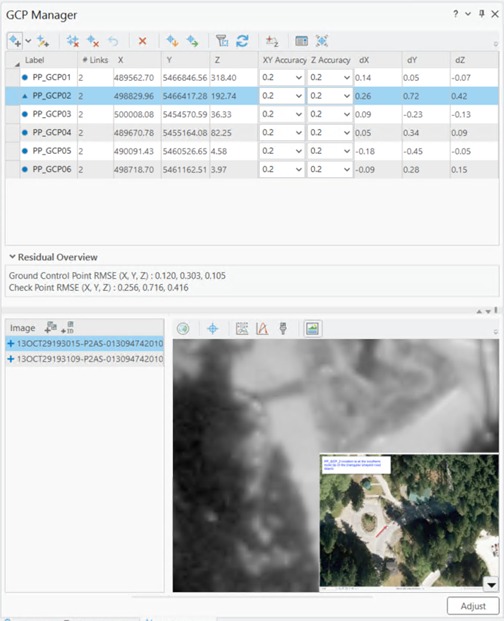This screenshot has height=621, width=504.
Task: Select image 13OCT29193109-P2AS in list
Action: pos(85,359)
